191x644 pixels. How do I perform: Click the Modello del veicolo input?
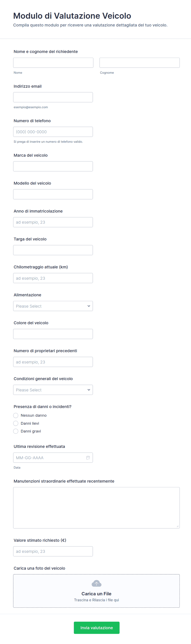[x=53, y=194]
